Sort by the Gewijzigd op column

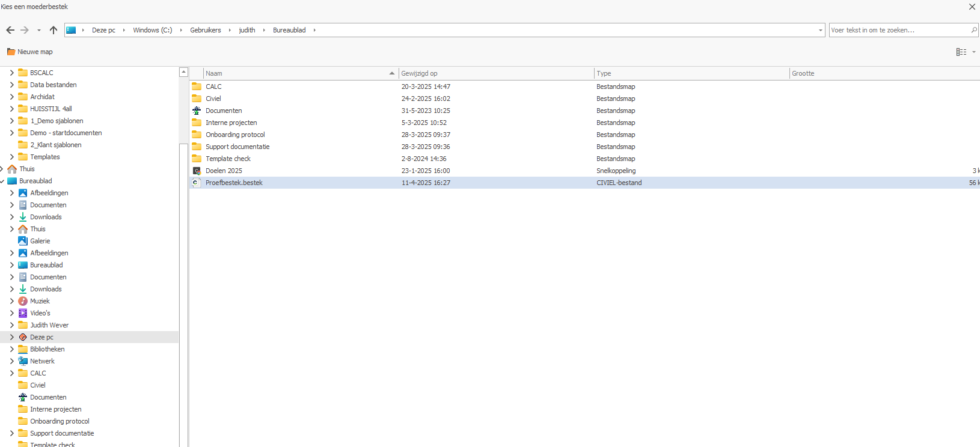pos(497,73)
